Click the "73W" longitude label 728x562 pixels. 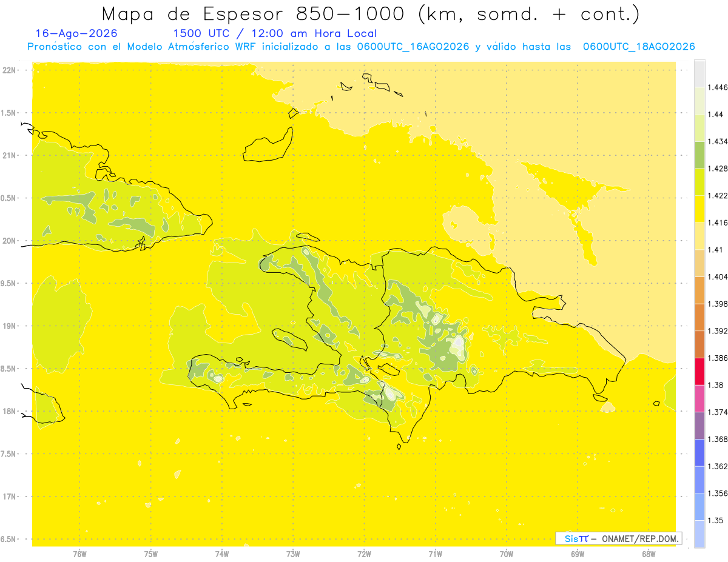pos(293,554)
